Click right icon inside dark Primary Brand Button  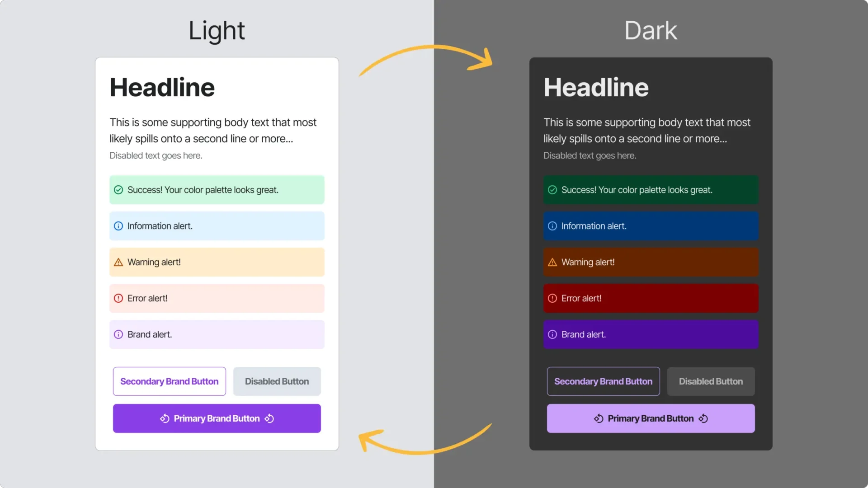[703, 418]
